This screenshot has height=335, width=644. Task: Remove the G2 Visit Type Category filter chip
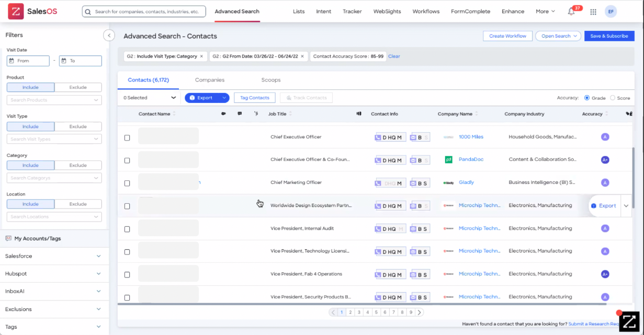201,56
